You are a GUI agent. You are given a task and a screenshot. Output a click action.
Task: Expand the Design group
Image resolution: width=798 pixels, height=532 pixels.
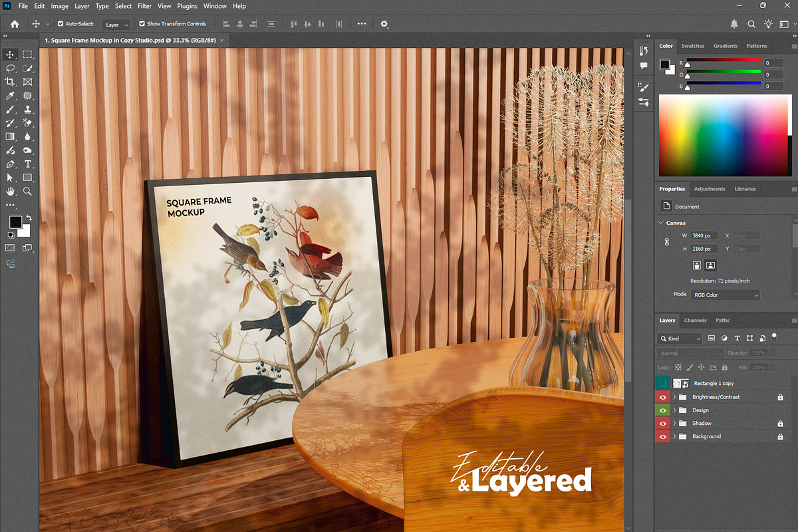coord(675,410)
